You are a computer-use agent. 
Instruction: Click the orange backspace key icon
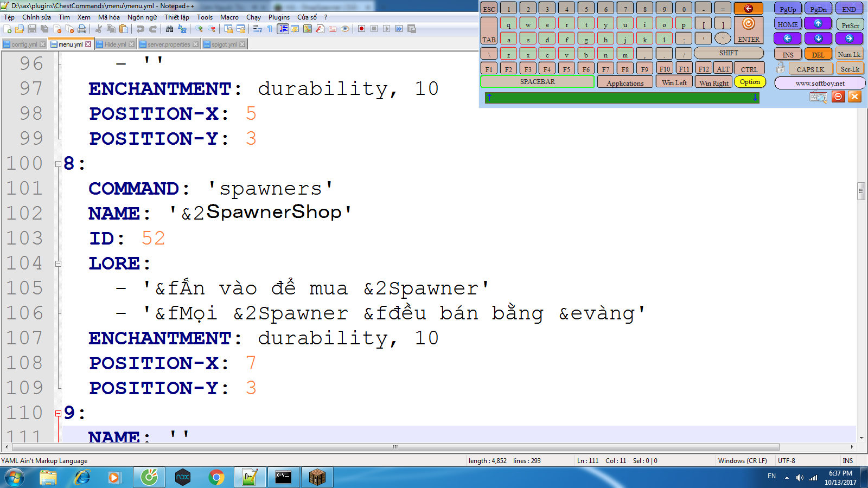(x=748, y=9)
